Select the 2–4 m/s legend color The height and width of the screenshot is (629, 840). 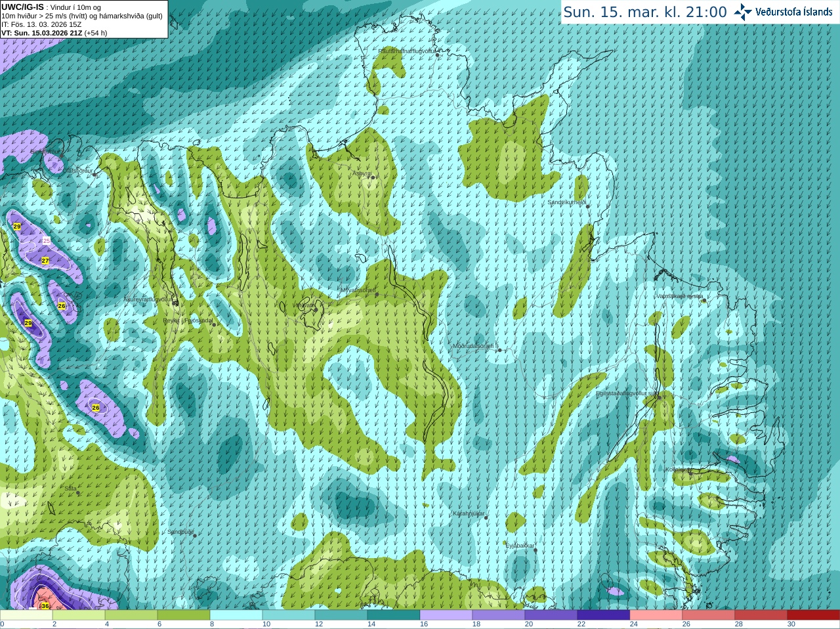79,615
